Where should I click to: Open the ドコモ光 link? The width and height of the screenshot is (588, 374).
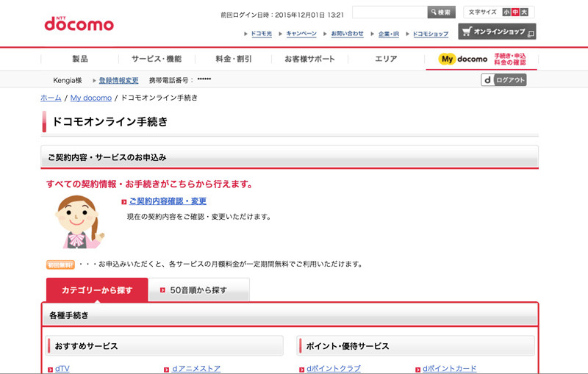coord(262,33)
